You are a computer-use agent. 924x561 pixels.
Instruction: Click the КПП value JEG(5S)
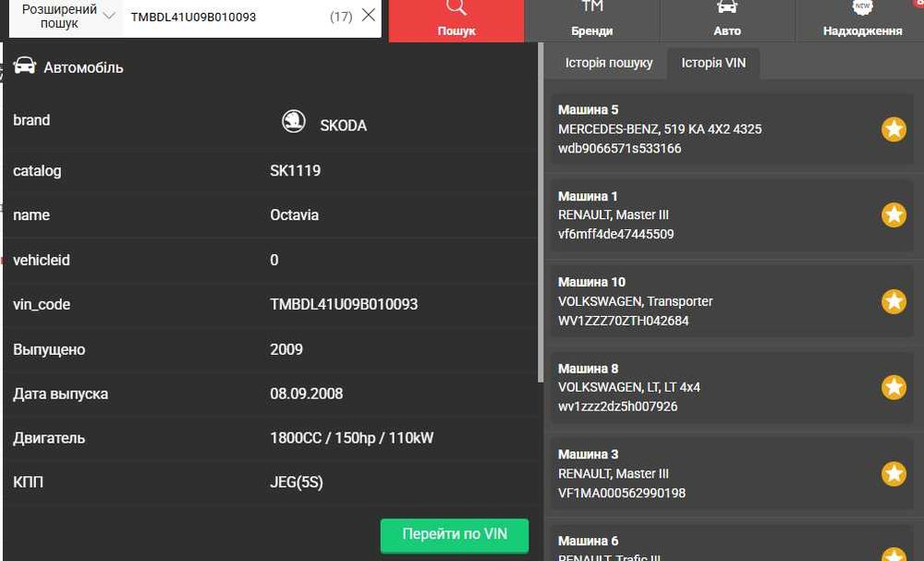click(297, 482)
